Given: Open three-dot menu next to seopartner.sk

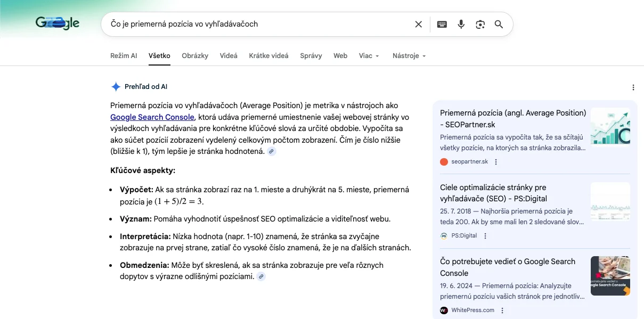Looking at the screenshot, I should (x=496, y=162).
